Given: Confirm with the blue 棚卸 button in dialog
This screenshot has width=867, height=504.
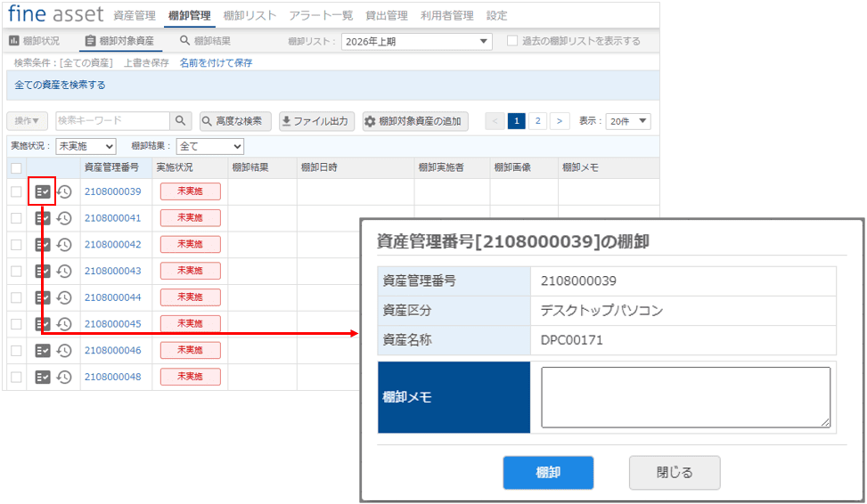Looking at the screenshot, I should [x=548, y=473].
